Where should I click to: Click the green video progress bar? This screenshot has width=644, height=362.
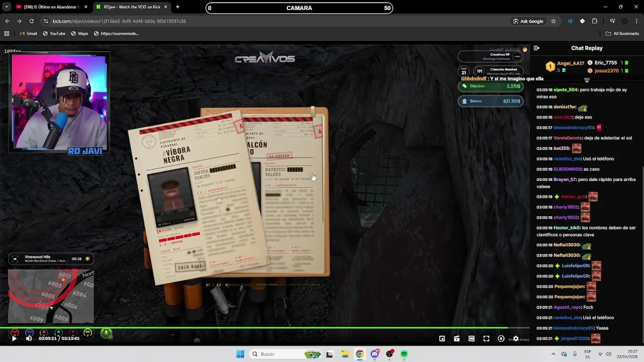pos(265,328)
